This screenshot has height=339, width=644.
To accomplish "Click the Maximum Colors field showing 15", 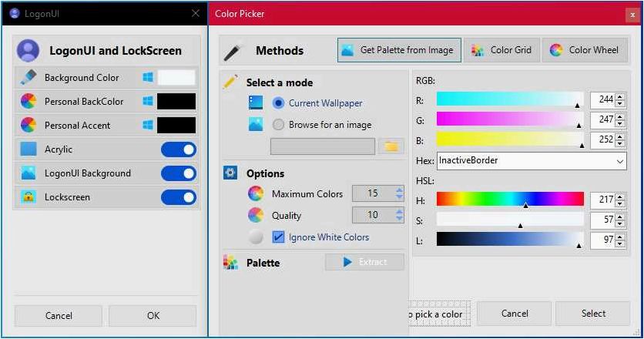I will [374, 193].
